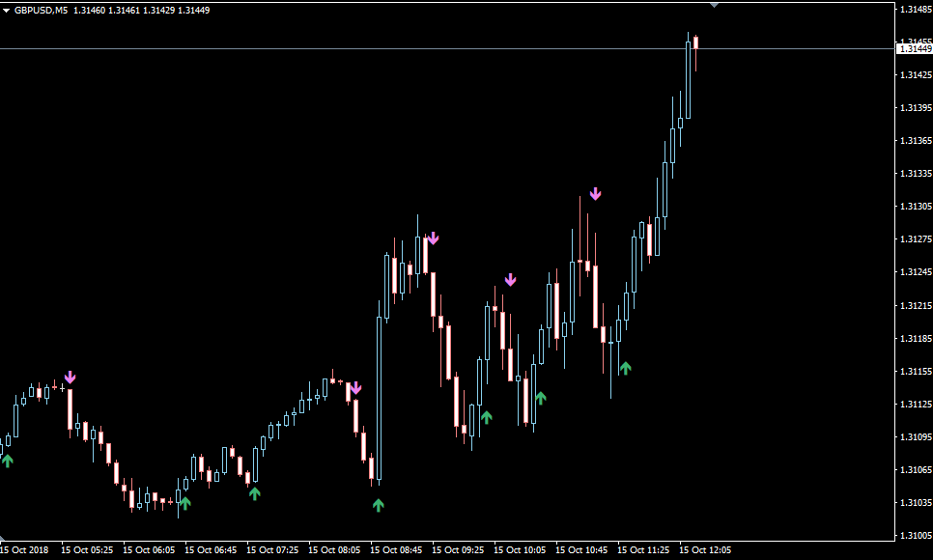This screenshot has width=933, height=560.
Task: Click the chart shift triangle on top edge
Action: pyautogui.click(x=714, y=5)
